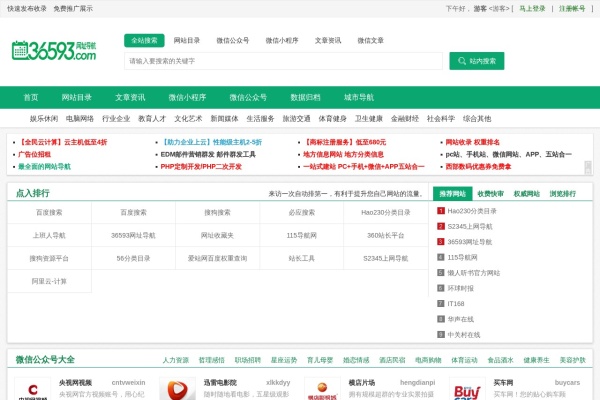Open the 星座运势 WeChat category
The height and width of the screenshot is (400, 600).
284,360
